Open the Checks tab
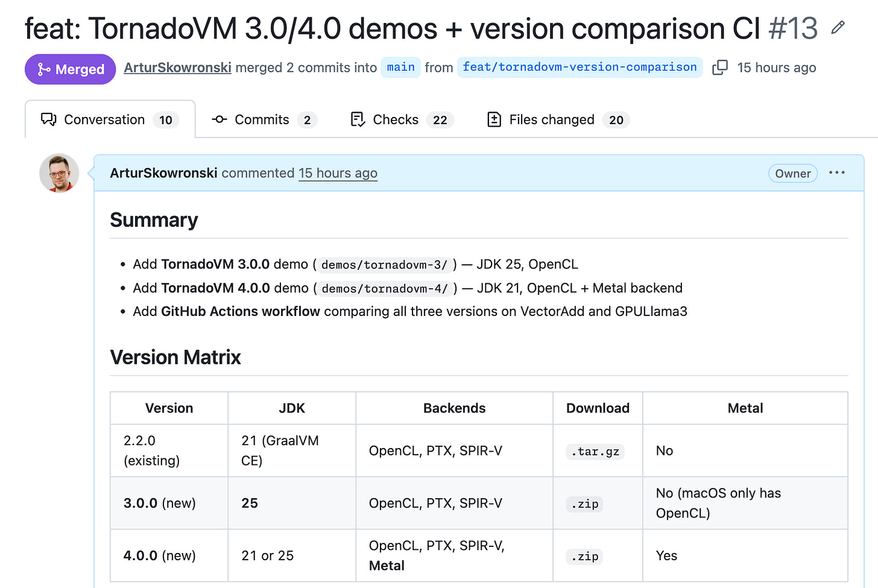Screen dimensions: 878x588 [402, 119]
